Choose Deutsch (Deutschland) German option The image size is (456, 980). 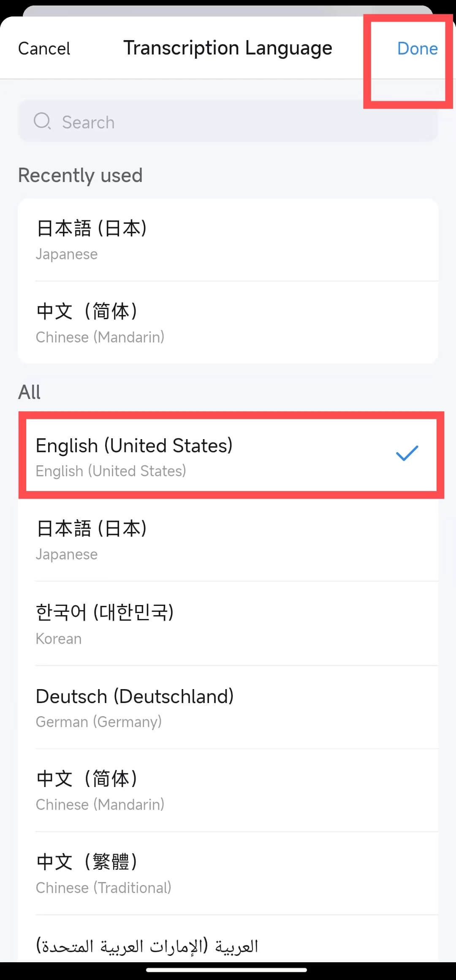[x=228, y=707]
